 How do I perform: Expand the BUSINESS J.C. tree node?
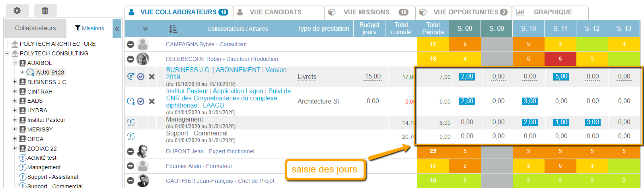coord(15,82)
